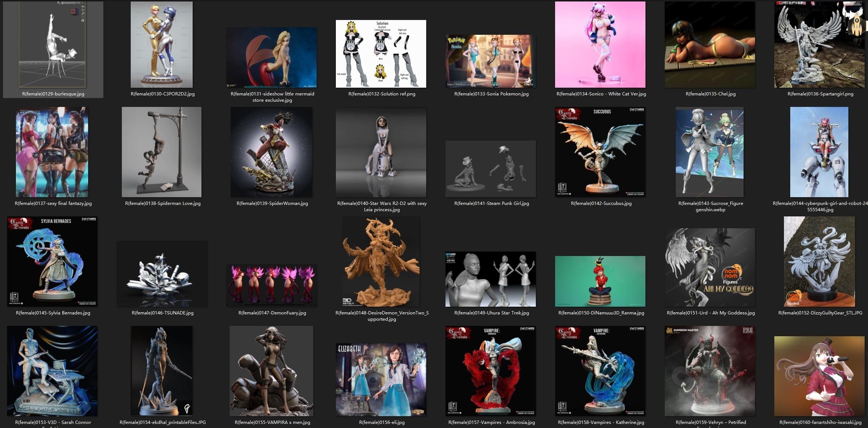Click filename R(female)0129-burlesque.jpg
Viewport: 868px width, 428px height.
point(53,94)
